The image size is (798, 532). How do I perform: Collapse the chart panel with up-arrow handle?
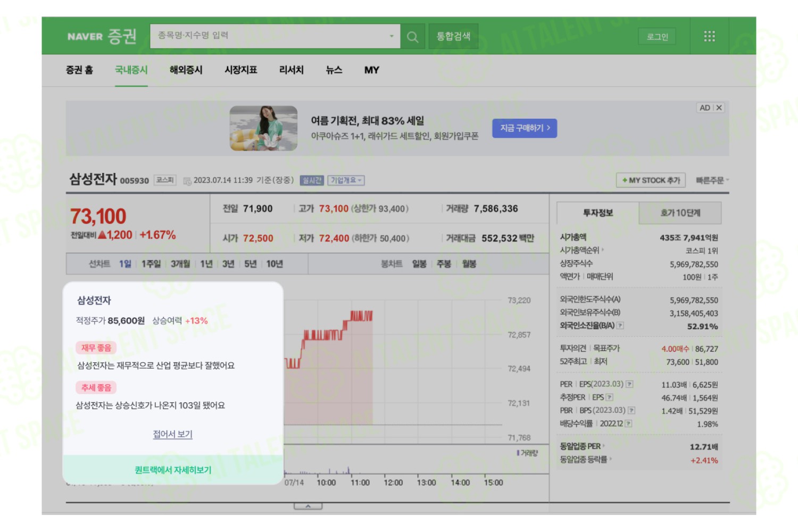(308, 506)
